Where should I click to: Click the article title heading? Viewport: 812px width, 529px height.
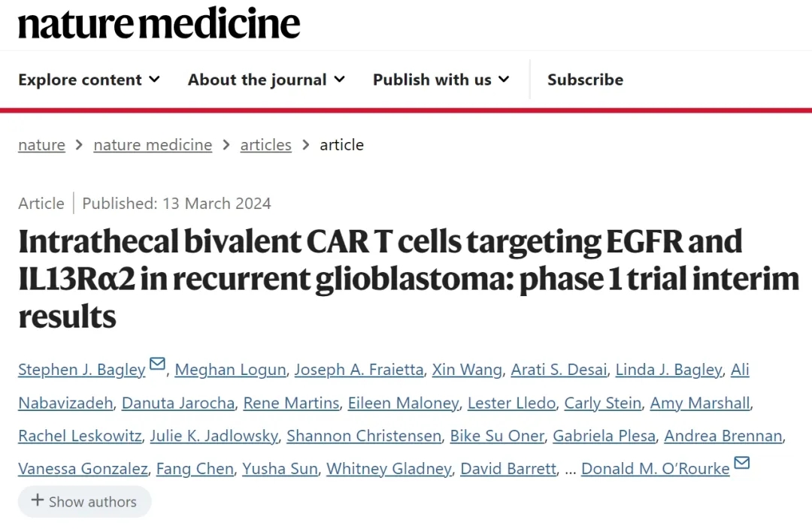(x=408, y=279)
